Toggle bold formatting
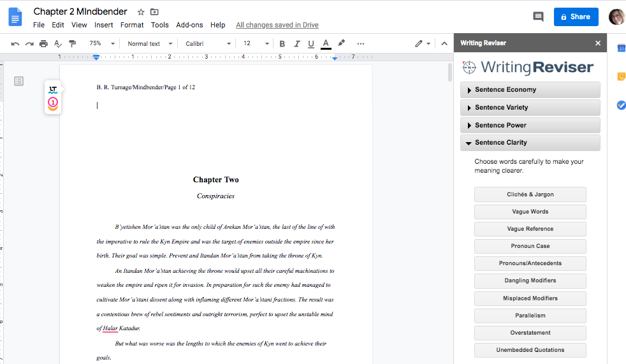 pos(282,44)
